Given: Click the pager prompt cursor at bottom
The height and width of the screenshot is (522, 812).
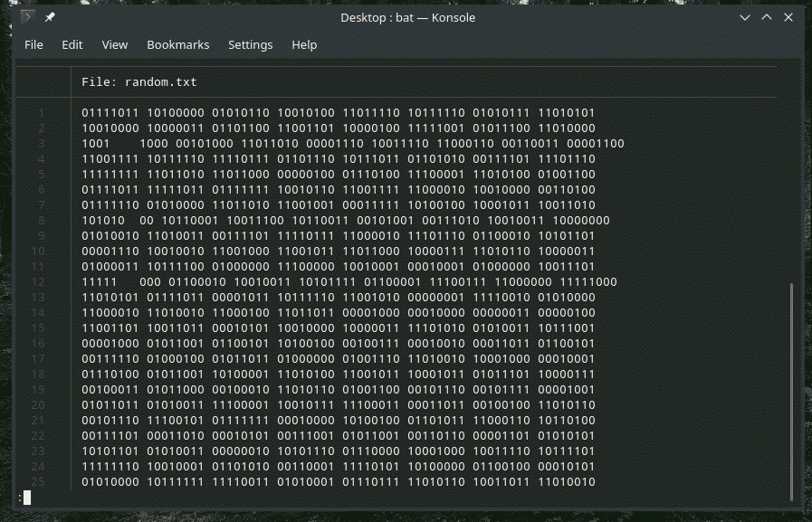Looking at the screenshot, I should coord(27,498).
